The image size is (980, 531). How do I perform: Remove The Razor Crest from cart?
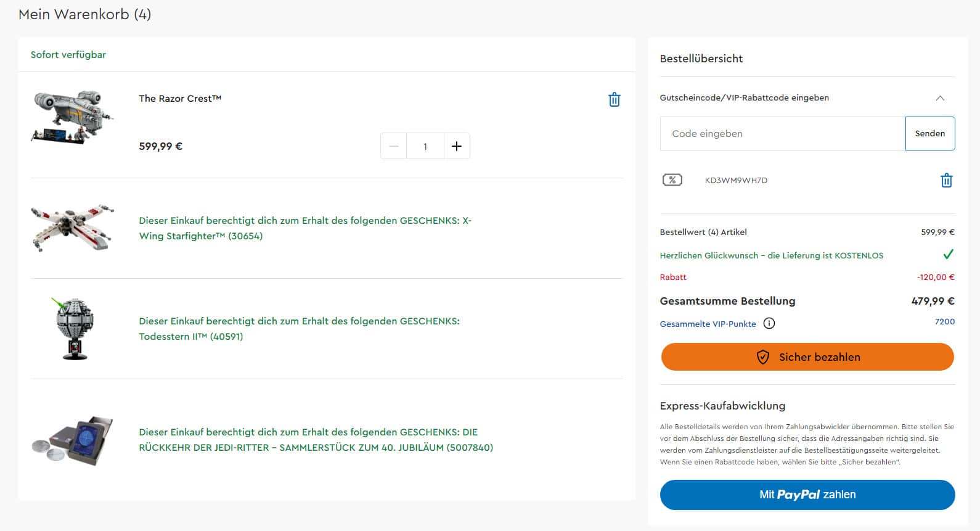pyautogui.click(x=614, y=99)
